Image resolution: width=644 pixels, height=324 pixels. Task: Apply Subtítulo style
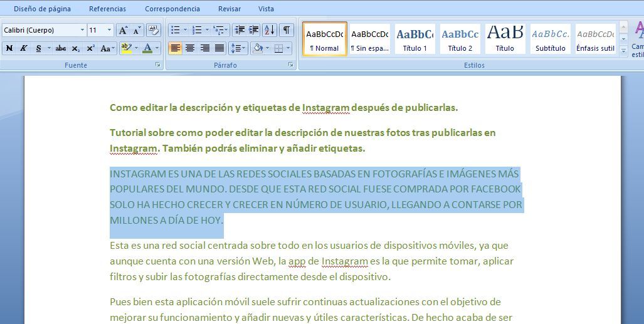(551, 39)
